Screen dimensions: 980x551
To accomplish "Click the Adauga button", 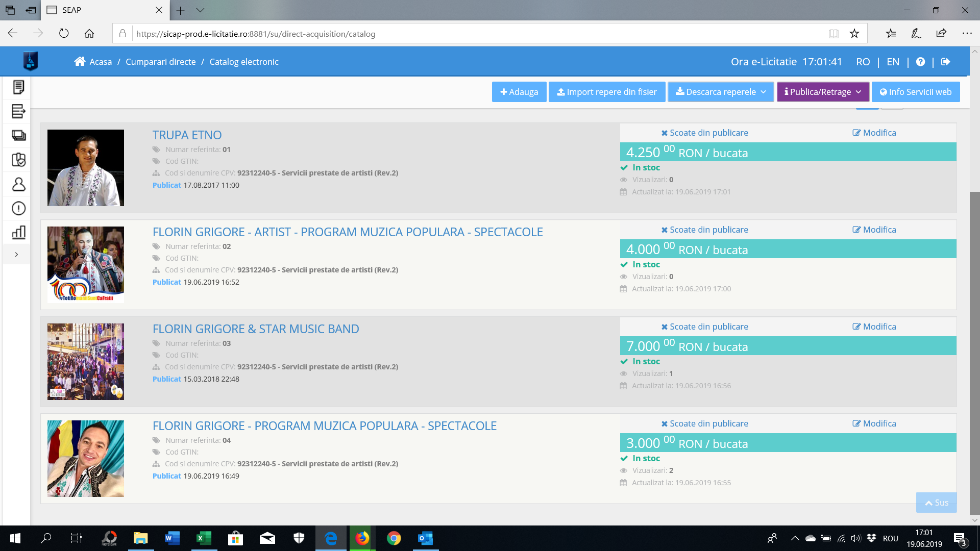I will 519,92.
